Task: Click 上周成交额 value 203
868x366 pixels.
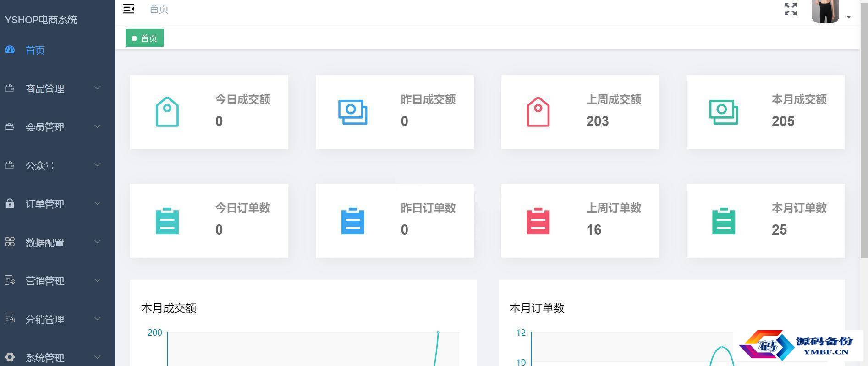Action: pos(598,121)
